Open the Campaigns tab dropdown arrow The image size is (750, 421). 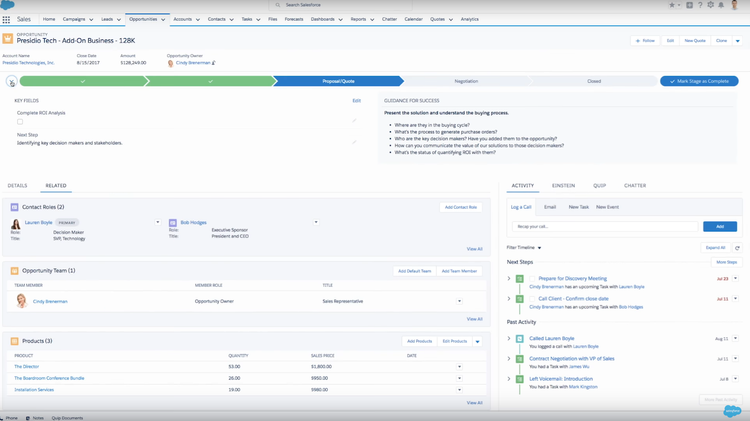pyautogui.click(x=91, y=20)
